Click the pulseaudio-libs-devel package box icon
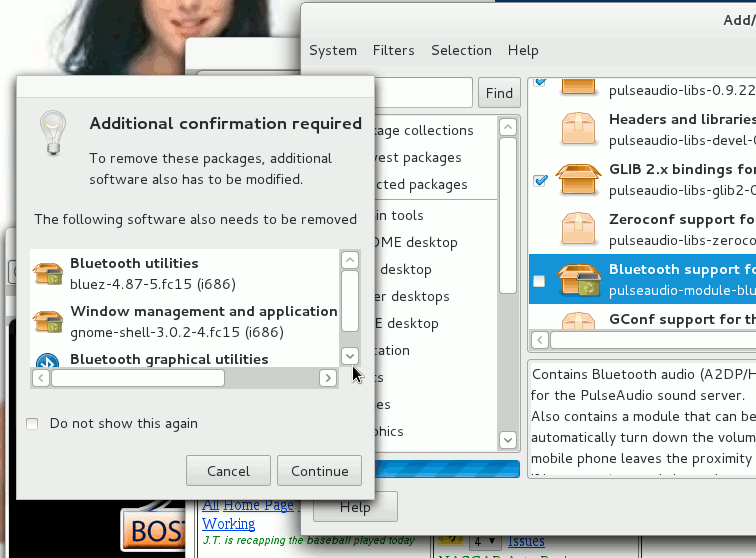 pyautogui.click(x=578, y=129)
